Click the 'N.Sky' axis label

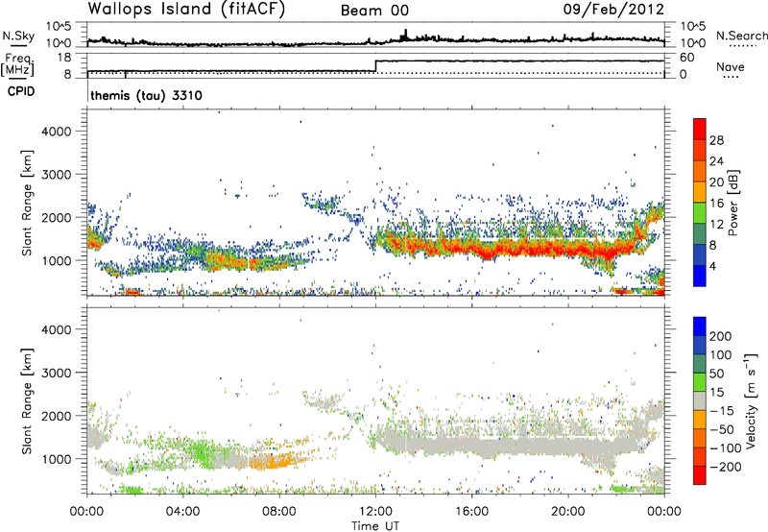pyautogui.click(x=18, y=36)
